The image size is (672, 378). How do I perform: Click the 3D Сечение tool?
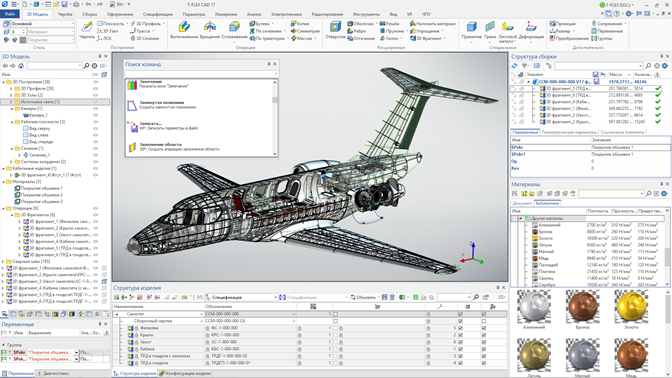(x=144, y=38)
